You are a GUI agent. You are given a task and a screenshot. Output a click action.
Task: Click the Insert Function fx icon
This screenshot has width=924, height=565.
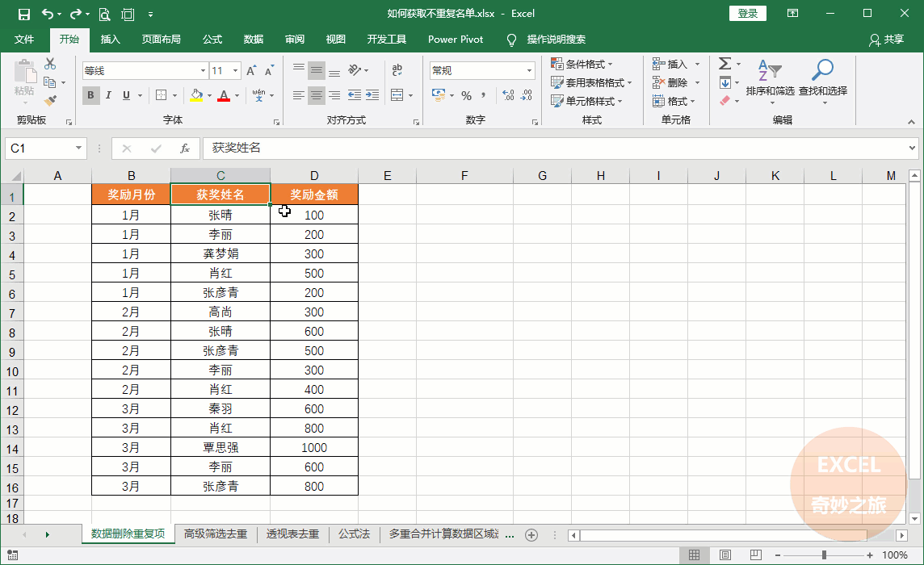coord(184,148)
